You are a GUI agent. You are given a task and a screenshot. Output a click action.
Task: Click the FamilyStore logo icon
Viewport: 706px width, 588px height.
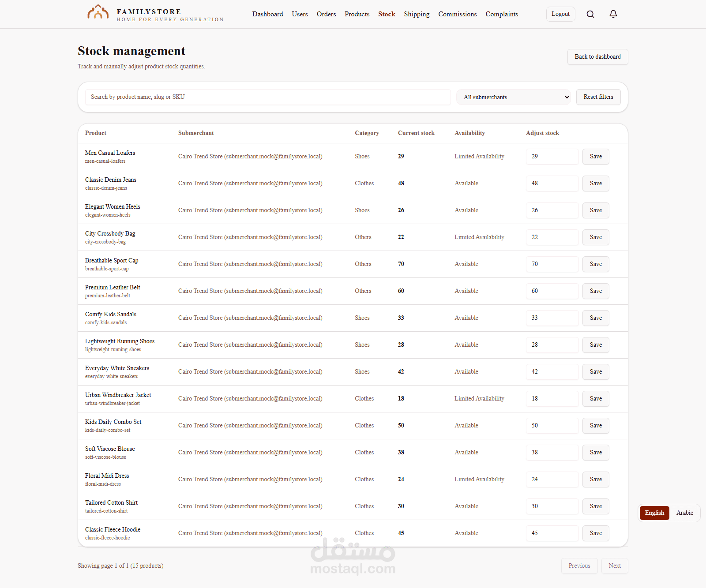tap(98, 12)
